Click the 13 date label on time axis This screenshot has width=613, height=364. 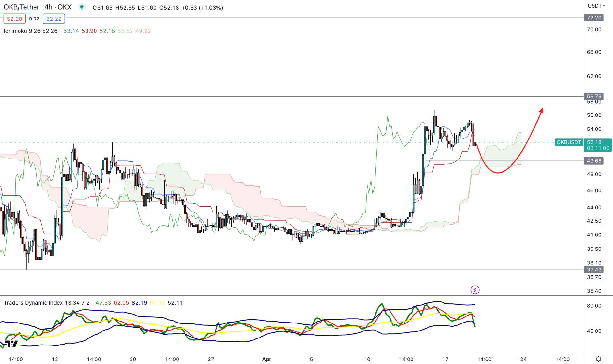[55, 359]
